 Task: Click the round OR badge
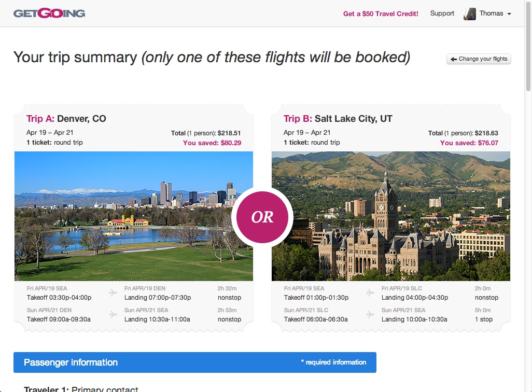[x=262, y=217]
